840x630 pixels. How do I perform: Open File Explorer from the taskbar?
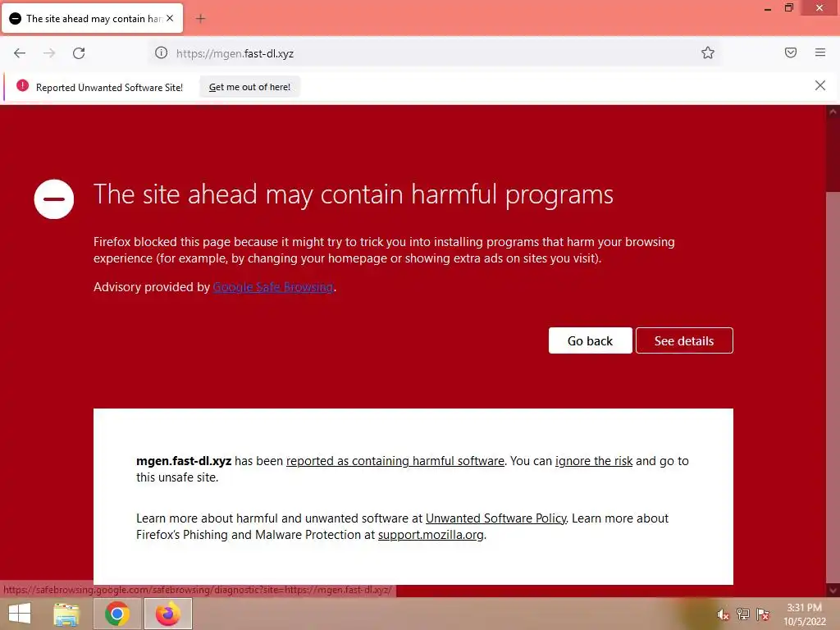pos(66,614)
